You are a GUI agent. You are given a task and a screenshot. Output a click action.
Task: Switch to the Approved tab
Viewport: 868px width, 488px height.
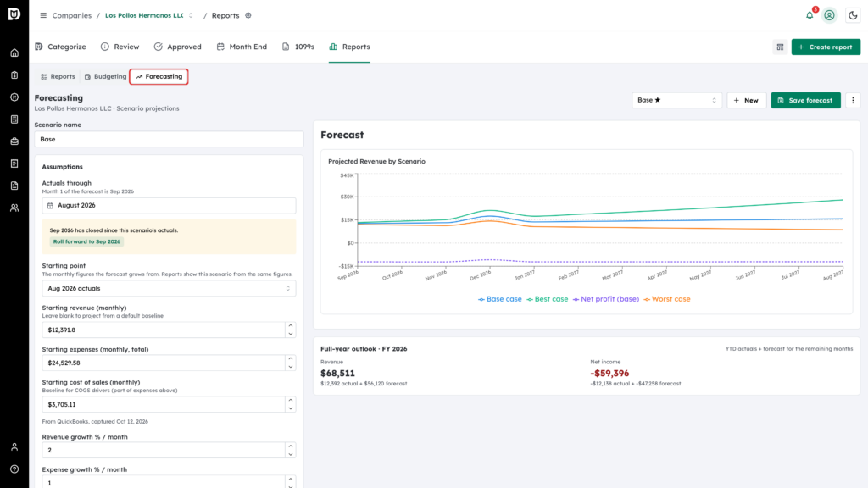tap(178, 47)
